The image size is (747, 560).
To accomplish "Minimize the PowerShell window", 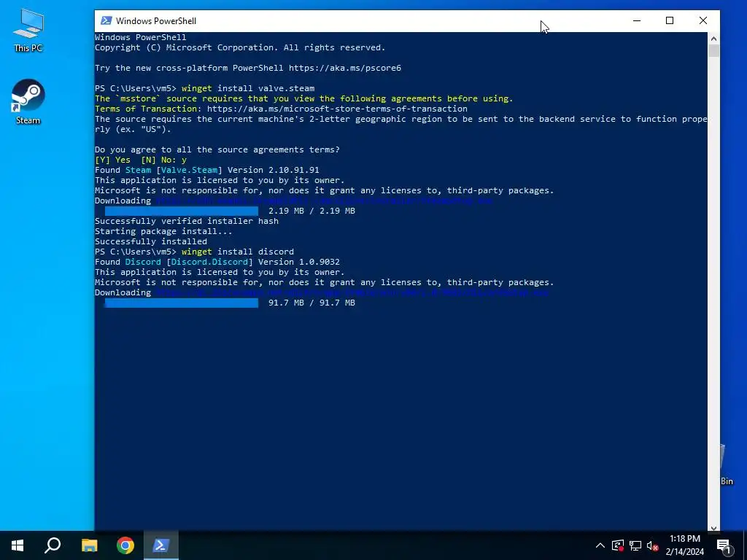I will pyautogui.click(x=636, y=20).
